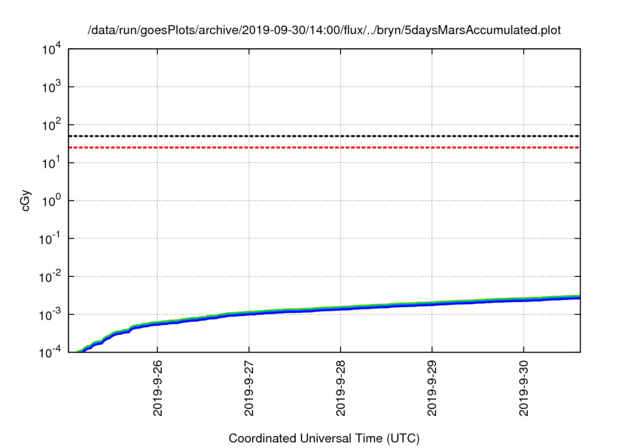Screen dimensions: 640x448
Task: Click the 10^-3 y-axis tick label
Action: (50, 315)
